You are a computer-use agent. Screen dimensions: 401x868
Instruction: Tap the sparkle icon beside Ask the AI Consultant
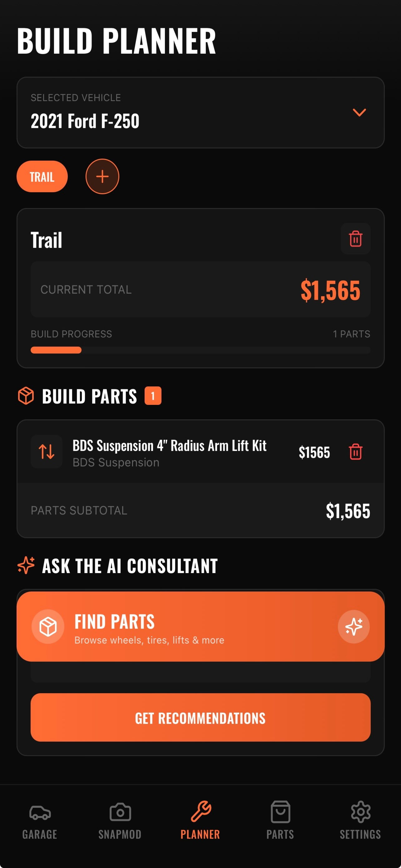(x=26, y=565)
